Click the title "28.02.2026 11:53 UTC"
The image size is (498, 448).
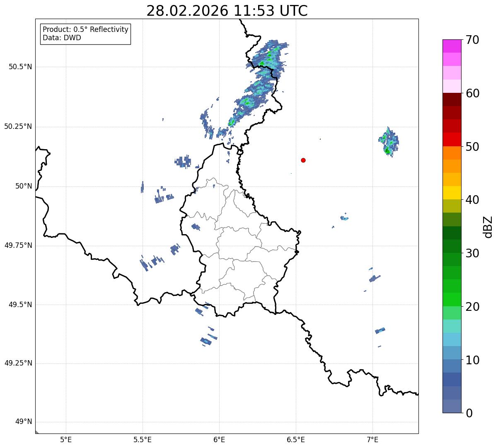pos(227,11)
